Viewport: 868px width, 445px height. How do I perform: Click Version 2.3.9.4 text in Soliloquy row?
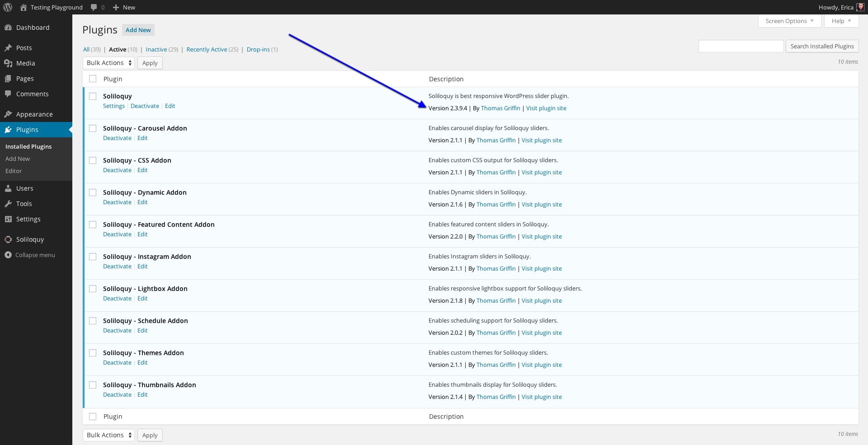tap(448, 108)
